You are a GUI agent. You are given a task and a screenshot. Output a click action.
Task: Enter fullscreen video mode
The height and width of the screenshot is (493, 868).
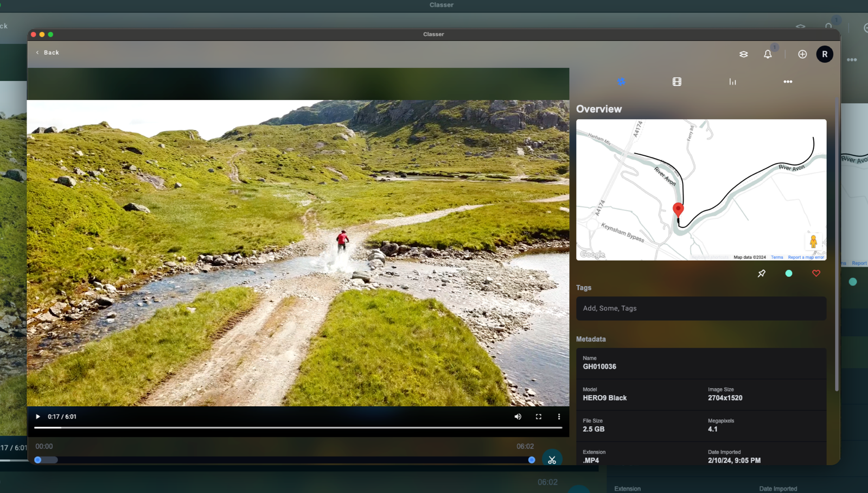point(539,417)
